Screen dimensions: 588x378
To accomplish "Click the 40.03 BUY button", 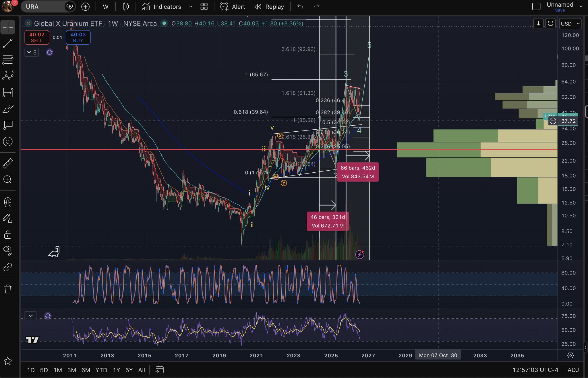I will point(78,37).
